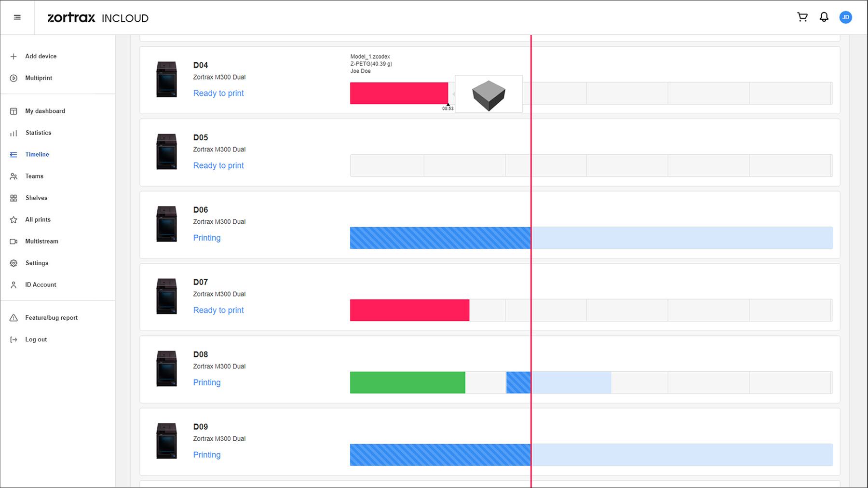The height and width of the screenshot is (488, 868).
Task: Select Timeline in the sidebar
Action: pos(37,154)
